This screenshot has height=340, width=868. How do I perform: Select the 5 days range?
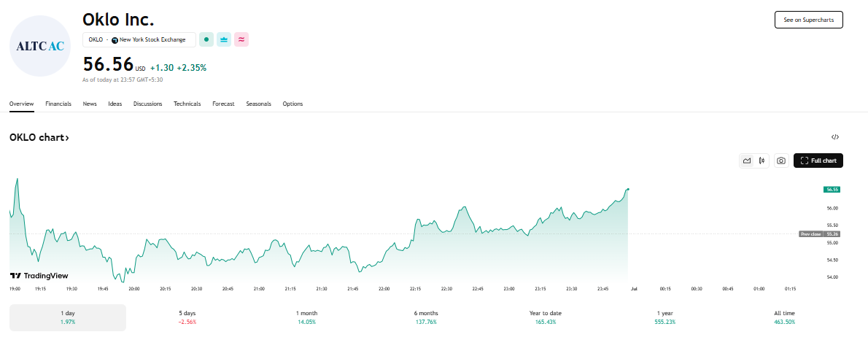(187, 317)
